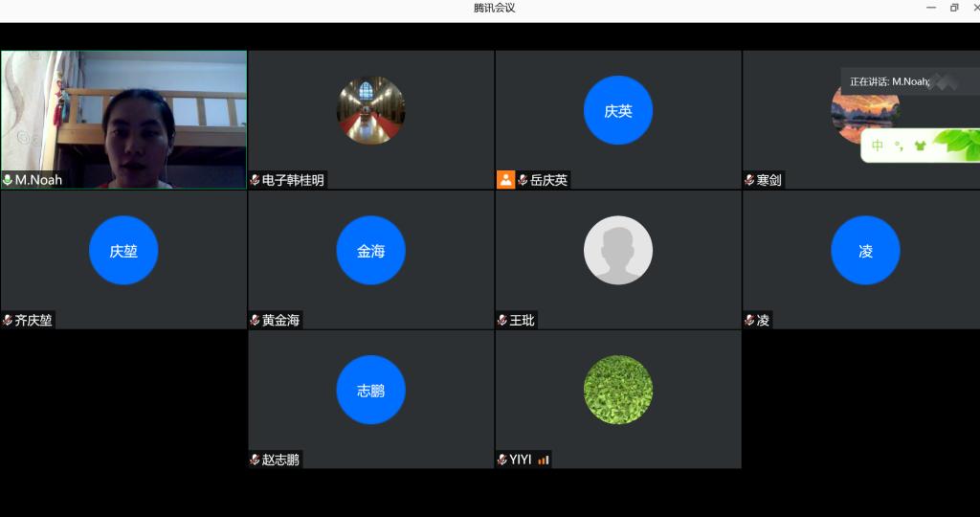Click the 寒剑 participant name label
Viewport: 980px width, 517px height.
(768, 180)
